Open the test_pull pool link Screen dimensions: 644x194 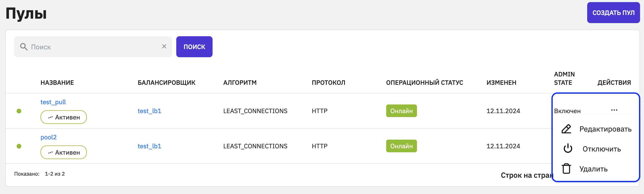coord(53,102)
